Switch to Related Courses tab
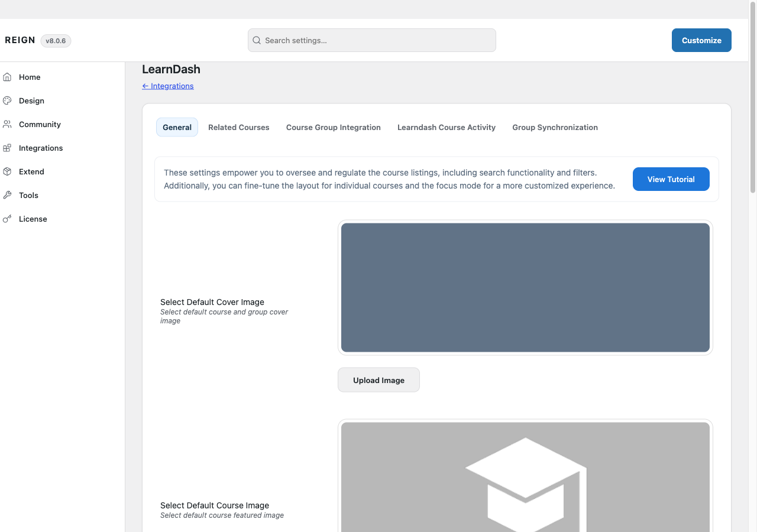Viewport: 757px width, 532px height. tap(238, 127)
